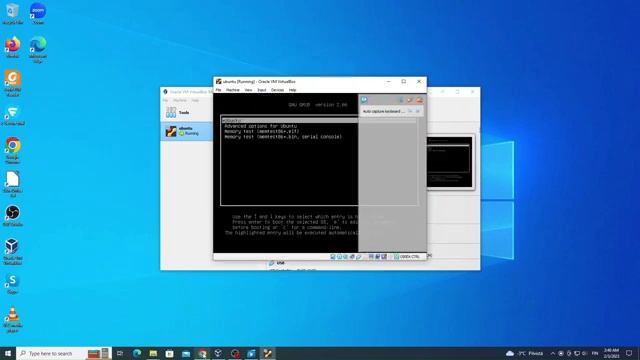This screenshot has height=360, width=640.
Task: Open VirtualBox Manager from the taskbar
Action: click(x=218, y=353)
